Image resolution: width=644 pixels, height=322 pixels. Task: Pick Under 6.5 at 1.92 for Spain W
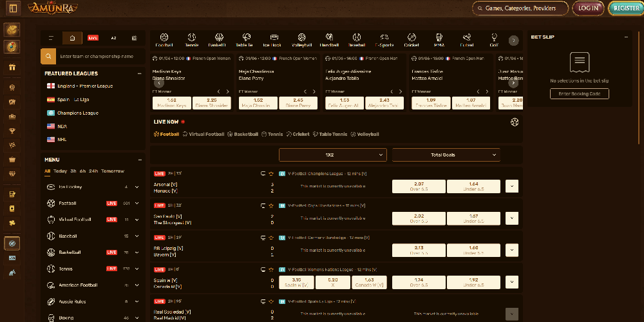(x=473, y=283)
